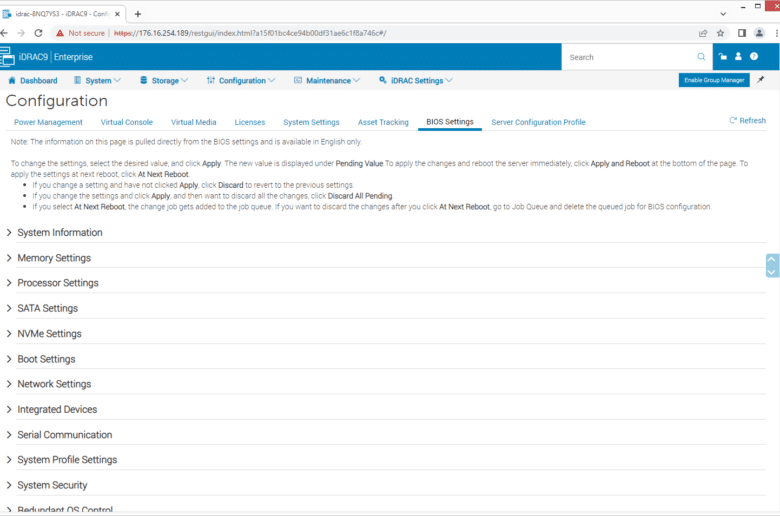Screen dimensions: 780x516
Task: Close the iDRAC9 browser tab
Action: coord(117,14)
